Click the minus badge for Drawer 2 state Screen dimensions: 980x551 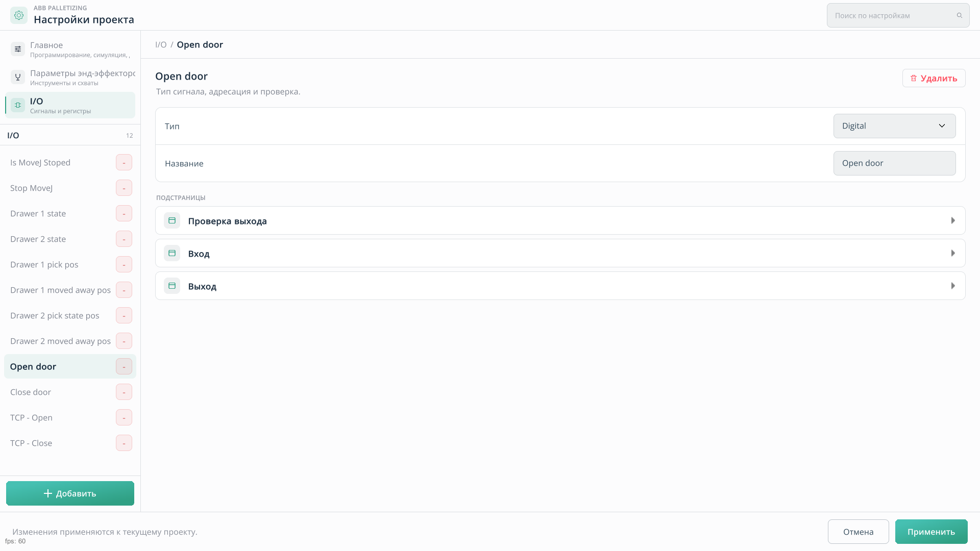(124, 239)
